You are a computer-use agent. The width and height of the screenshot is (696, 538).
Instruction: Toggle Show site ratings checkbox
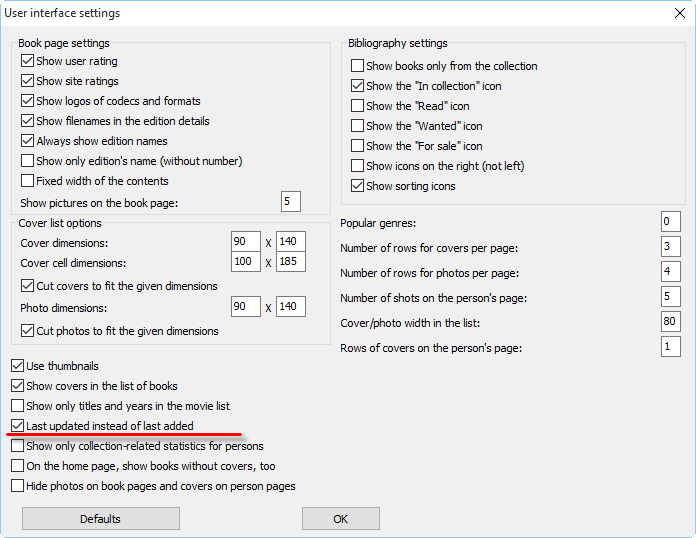(x=28, y=81)
